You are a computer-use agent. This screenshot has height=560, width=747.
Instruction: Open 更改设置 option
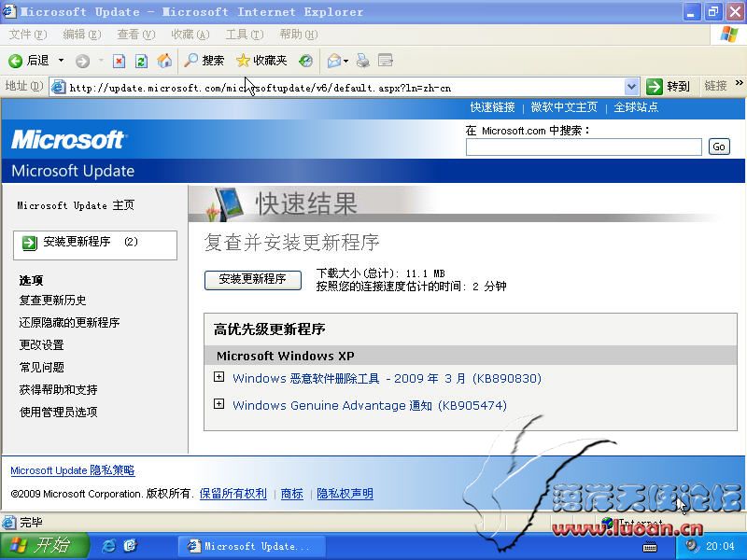tap(41, 345)
